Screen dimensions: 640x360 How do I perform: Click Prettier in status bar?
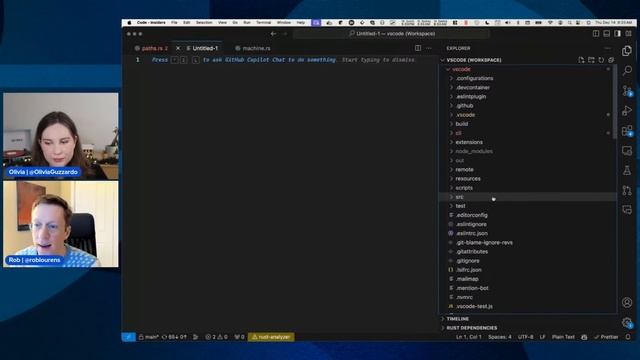606,337
